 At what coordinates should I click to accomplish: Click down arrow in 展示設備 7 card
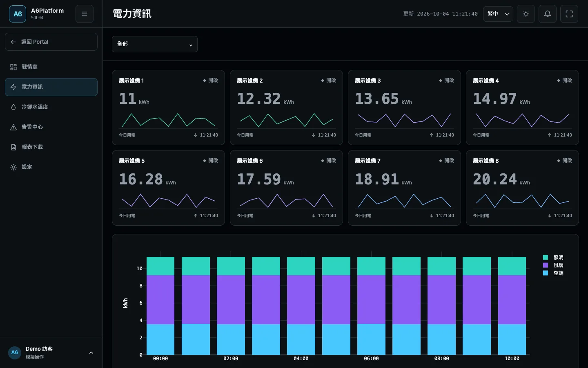(x=432, y=215)
